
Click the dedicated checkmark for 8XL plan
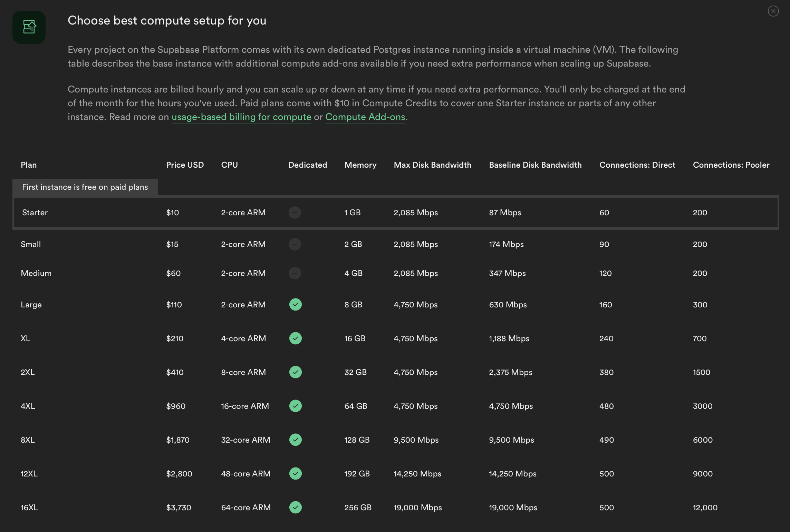point(295,440)
